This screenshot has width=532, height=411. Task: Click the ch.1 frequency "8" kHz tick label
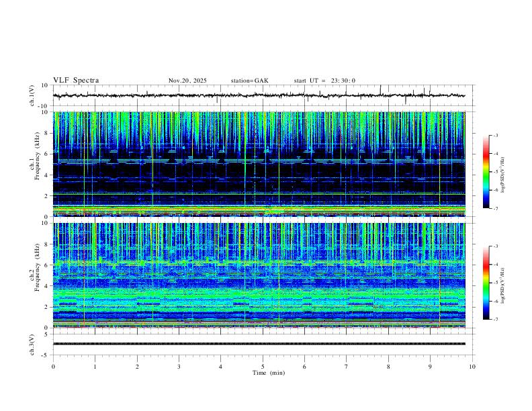coord(47,133)
